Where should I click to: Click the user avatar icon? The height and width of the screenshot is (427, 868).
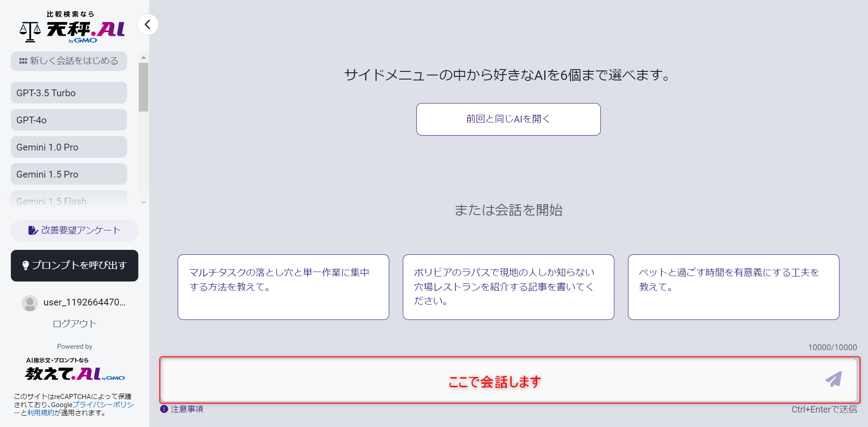click(x=30, y=303)
